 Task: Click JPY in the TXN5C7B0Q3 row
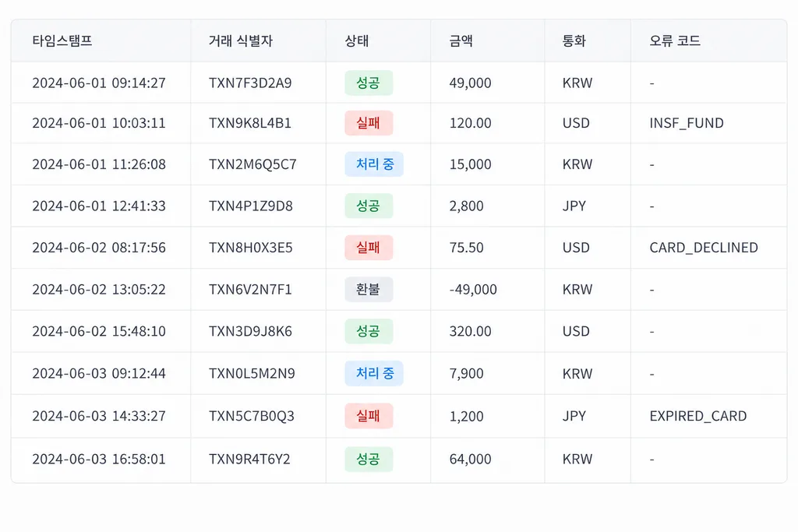[574, 416]
